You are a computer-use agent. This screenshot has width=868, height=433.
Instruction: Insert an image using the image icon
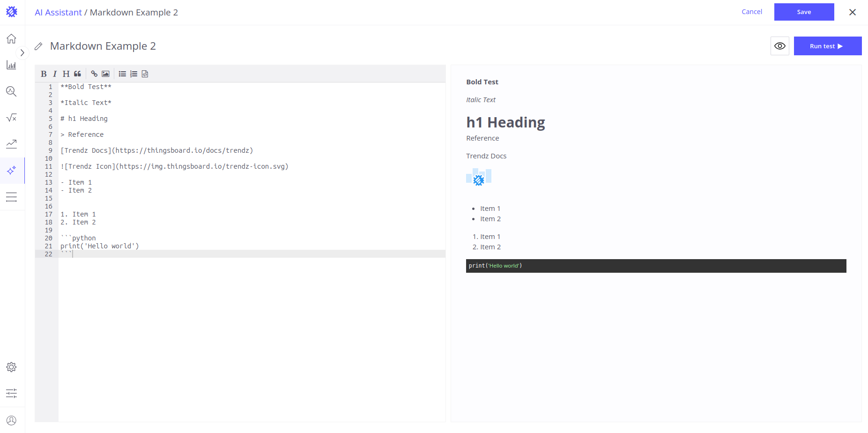click(105, 74)
